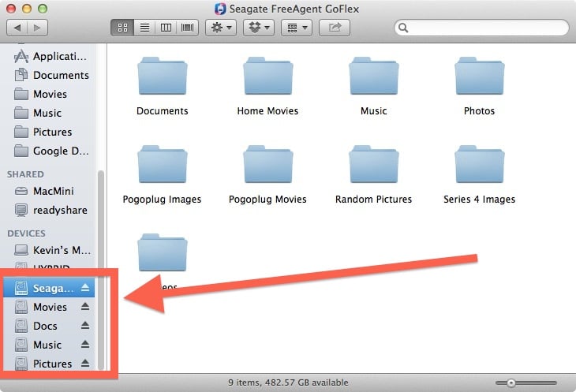Click the 'Random Pictures' folder name label
Screen dimensions: 576x392
click(373, 200)
